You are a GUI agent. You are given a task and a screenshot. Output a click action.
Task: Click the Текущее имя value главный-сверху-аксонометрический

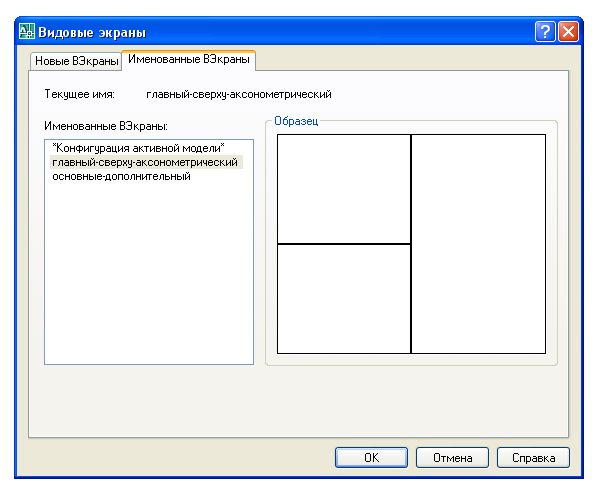(239, 94)
